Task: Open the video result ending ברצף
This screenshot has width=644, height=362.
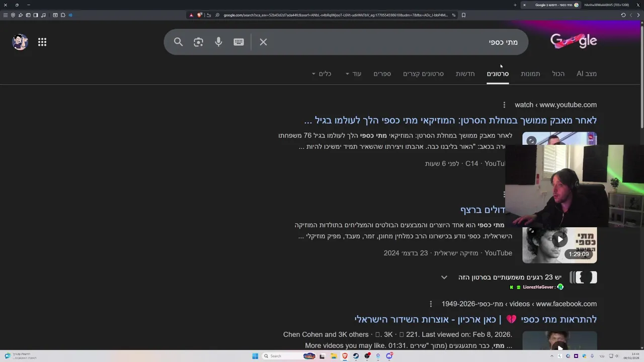Action: click(482, 210)
